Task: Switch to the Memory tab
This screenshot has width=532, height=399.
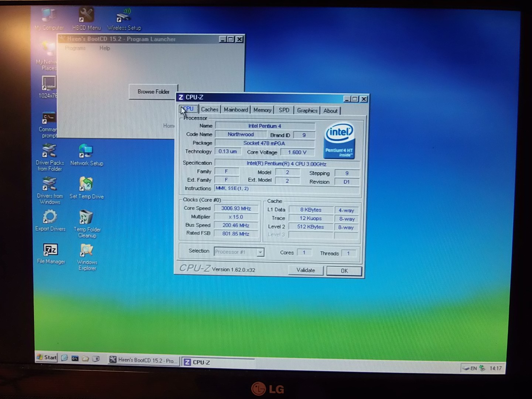Action: tap(262, 110)
